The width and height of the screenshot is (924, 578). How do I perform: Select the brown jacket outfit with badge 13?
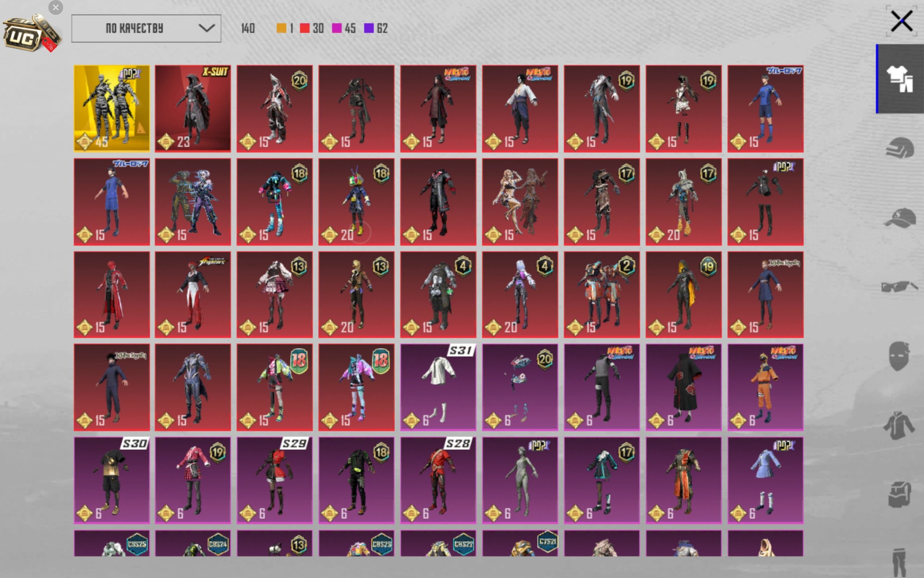[357, 295]
